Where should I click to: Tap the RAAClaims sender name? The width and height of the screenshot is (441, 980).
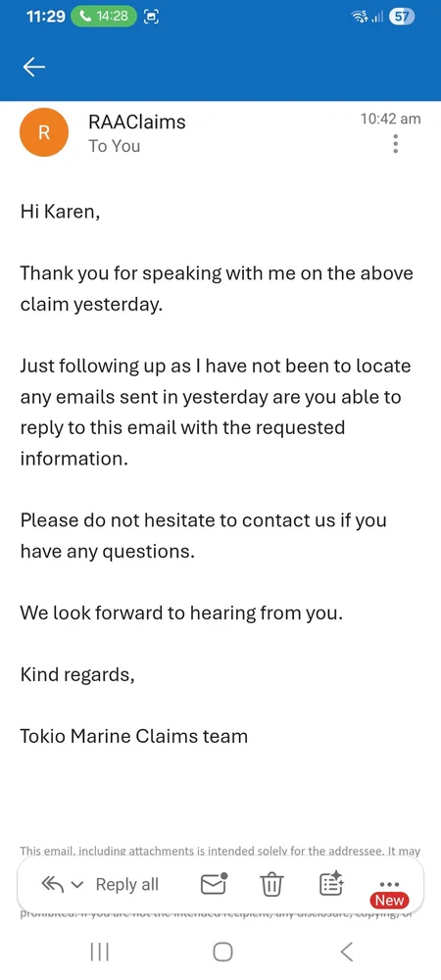(137, 122)
